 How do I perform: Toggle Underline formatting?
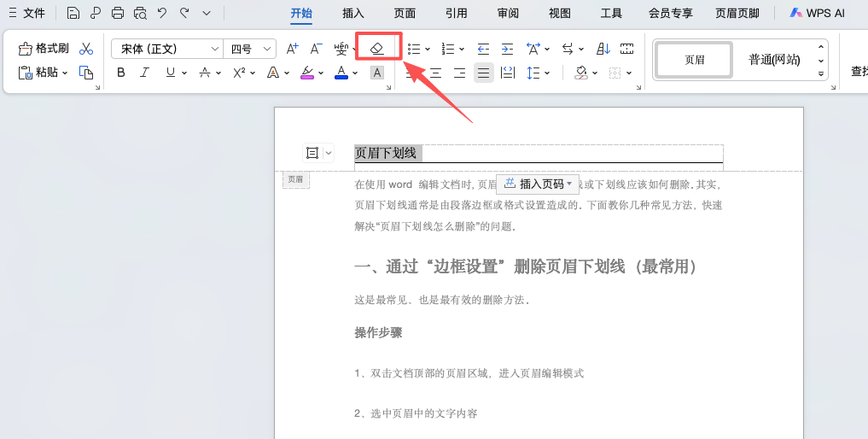point(171,73)
